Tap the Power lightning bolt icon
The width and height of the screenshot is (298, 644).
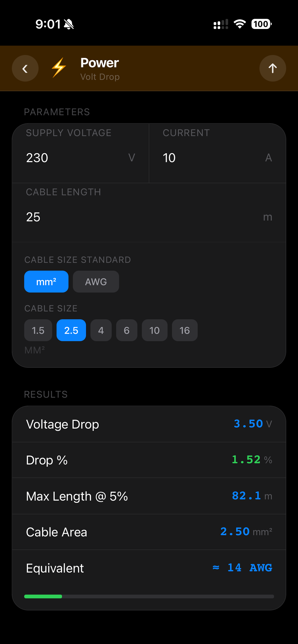tap(59, 68)
